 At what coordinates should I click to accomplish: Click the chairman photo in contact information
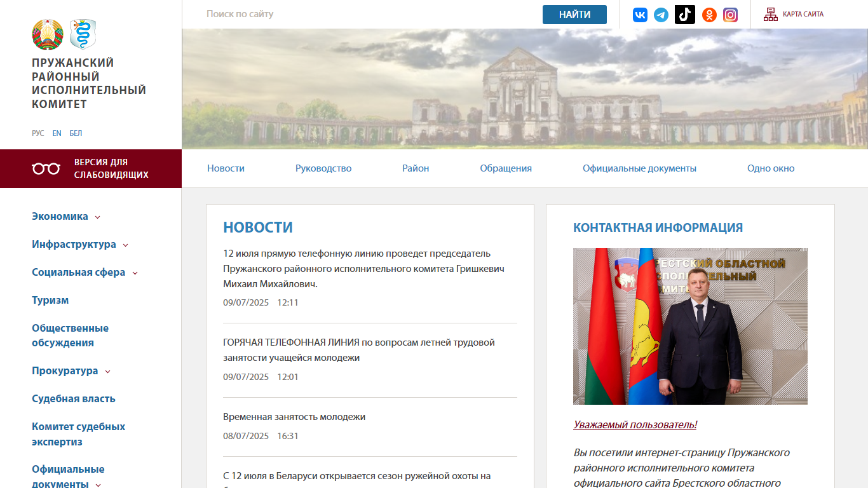(x=690, y=326)
